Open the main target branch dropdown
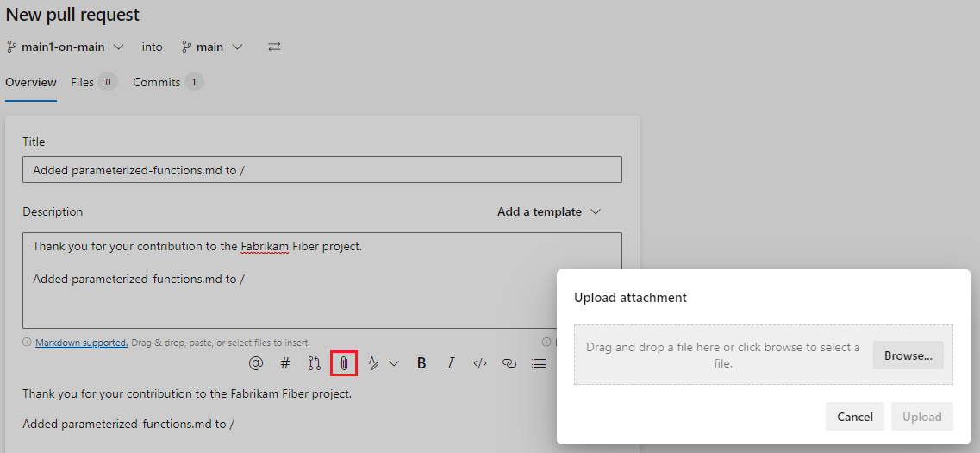This screenshot has height=453, width=980. pyautogui.click(x=212, y=47)
